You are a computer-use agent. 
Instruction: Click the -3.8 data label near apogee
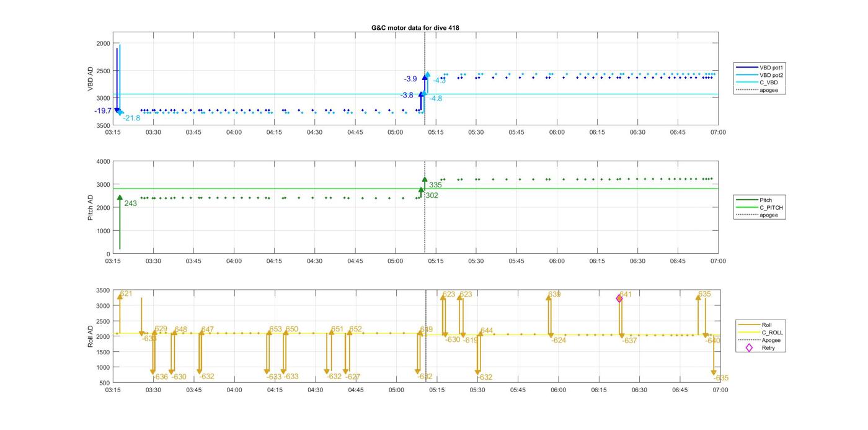407,95
